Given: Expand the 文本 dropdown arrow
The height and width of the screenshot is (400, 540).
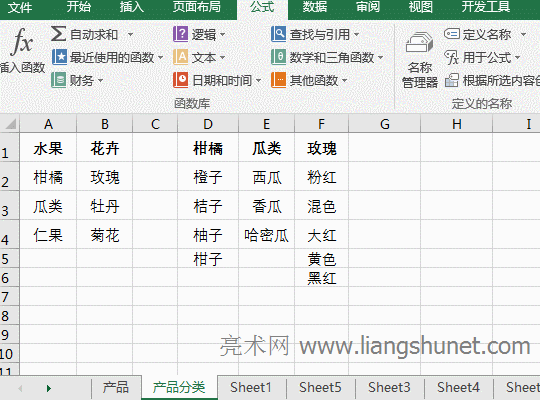Looking at the screenshot, I should [222, 58].
